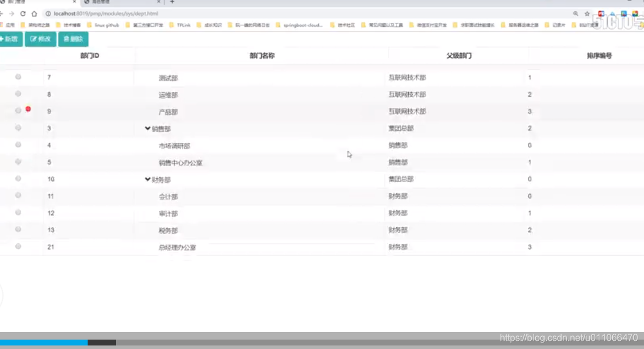Click the 修改 edit button
The height and width of the screenshot is (349, 644).
click(40, 39)
